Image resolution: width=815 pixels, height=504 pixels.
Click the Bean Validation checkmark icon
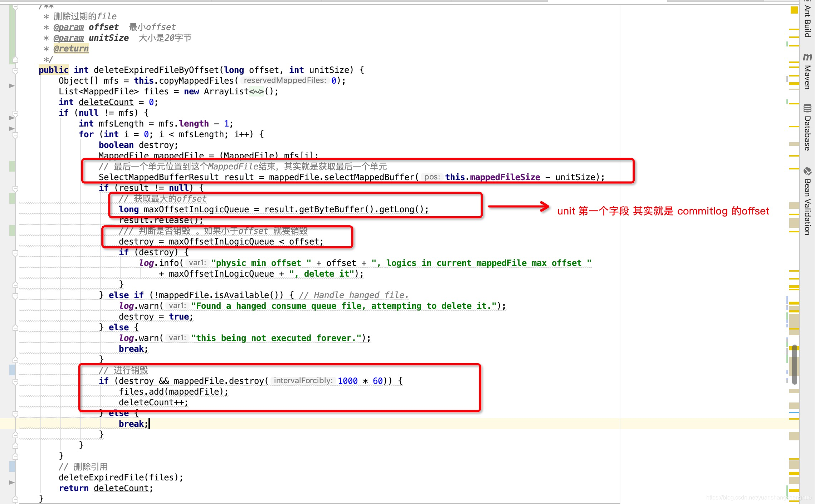(807, 171)
